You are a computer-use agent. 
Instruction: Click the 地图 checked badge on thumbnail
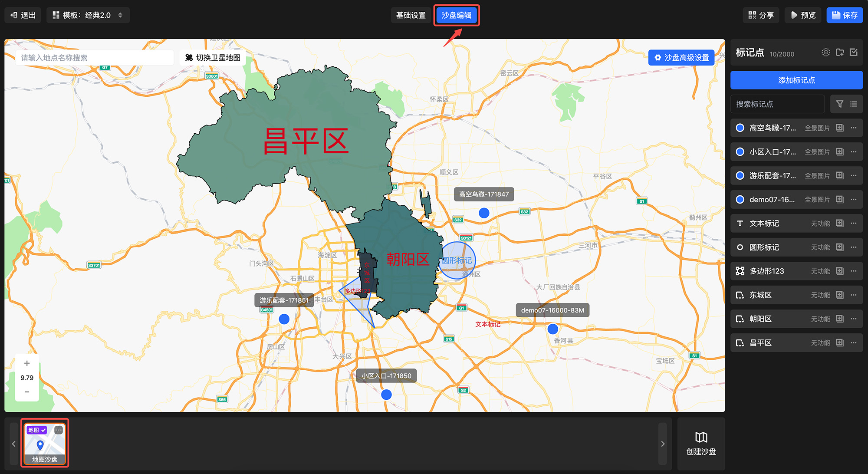pyautogui.click(x=36, y=430)
